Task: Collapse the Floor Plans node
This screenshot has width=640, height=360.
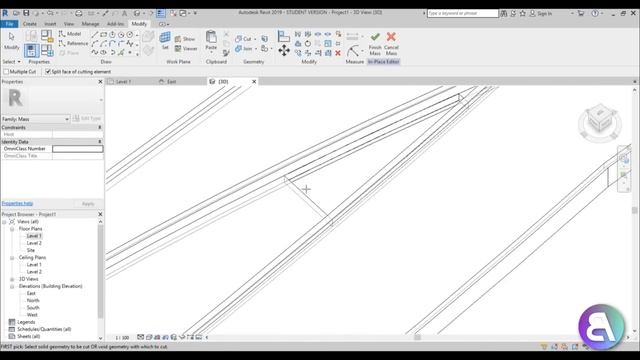Action: point(12,229)
